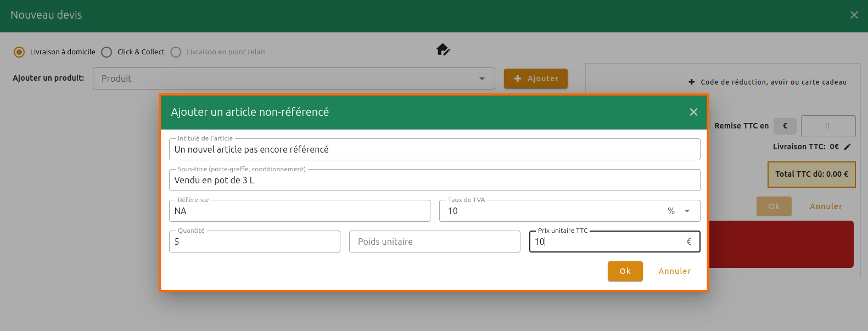Select Livraison en point relais option
The height and width of the screenshot is (331, 868).
click(176, 52)
